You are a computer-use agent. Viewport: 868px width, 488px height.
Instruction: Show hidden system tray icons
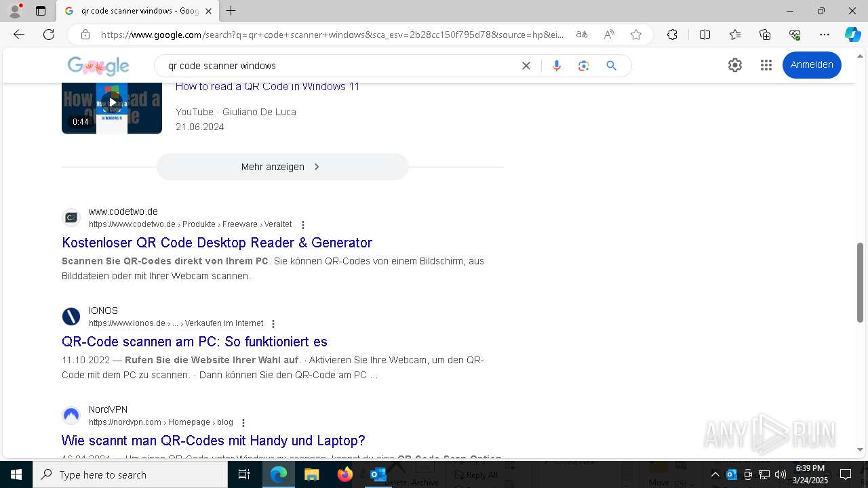715,474
